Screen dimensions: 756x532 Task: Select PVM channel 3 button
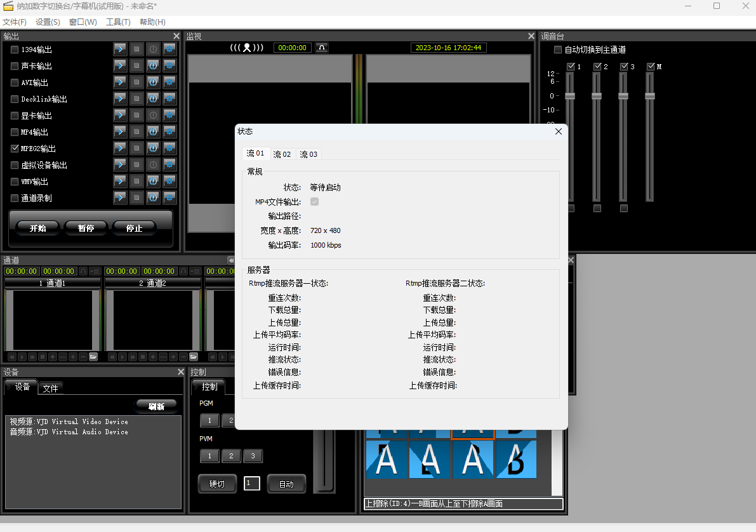coord(253,456)
